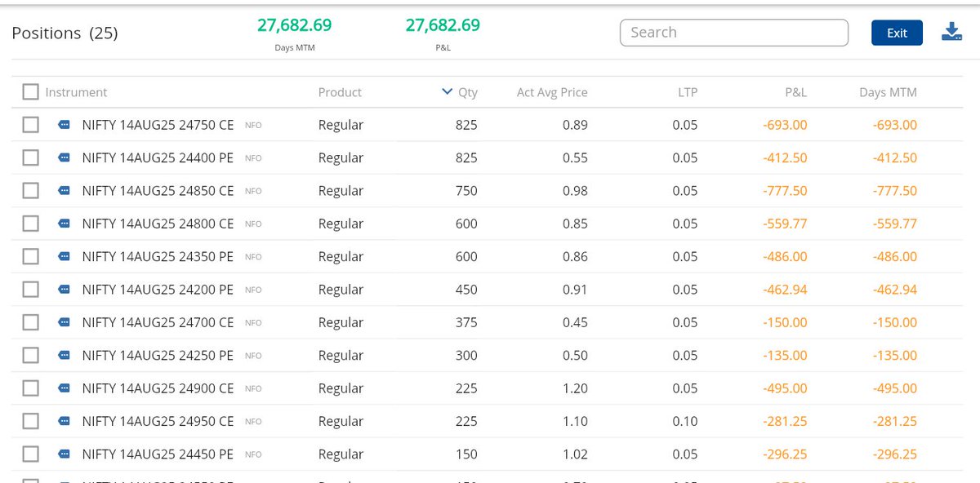Screen dimensions: 980x483
Task: Check the NIFTY 14AUG25 24850 CE checkbox
Action: pos(30,191)
